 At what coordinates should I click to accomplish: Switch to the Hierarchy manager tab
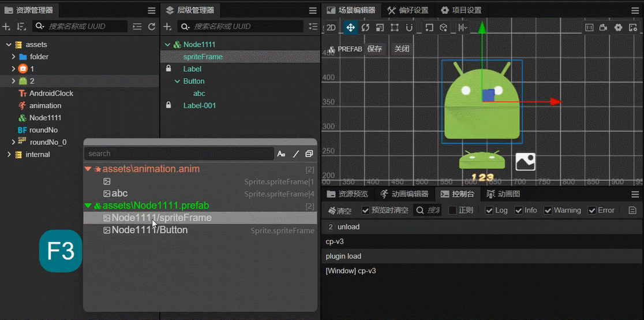point(190,10)
